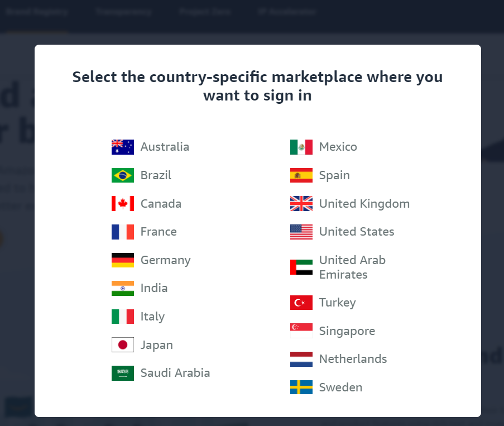Select the Canadian maple leaf flag
This screenshot has width=504, height=426.
click(x=123, y=204)
